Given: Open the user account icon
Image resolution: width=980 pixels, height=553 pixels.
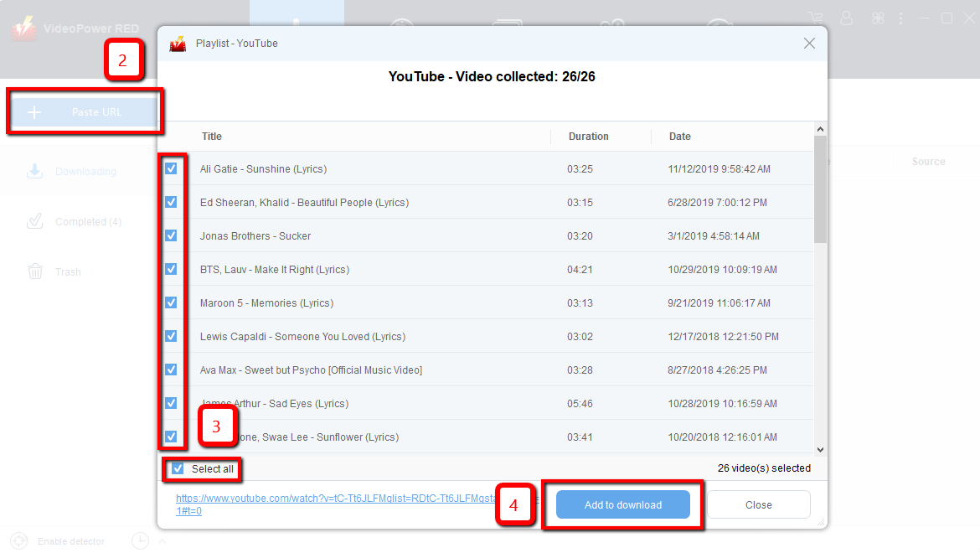Looking at the screenshot, I should pyautogui.click(x=846, y=18).
